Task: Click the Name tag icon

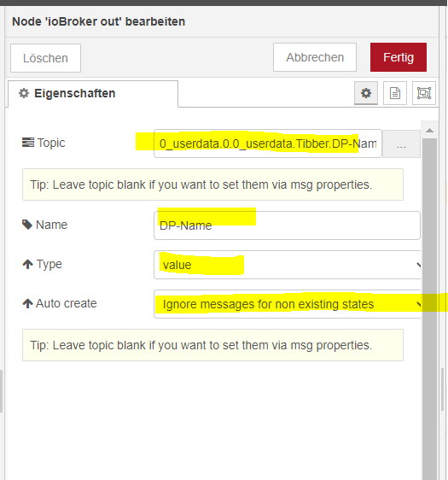Action: point(27,225)
